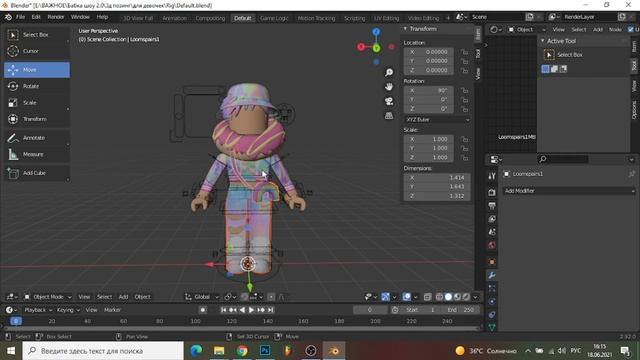Click the current frame field showing 0
Viewport: 640px width, 360px height.
[370, 310]
